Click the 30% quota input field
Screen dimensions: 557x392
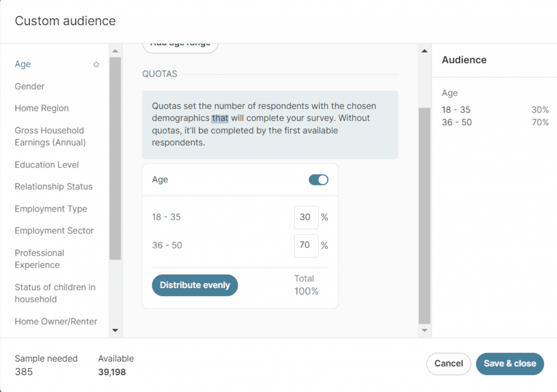pyautogui.click(x=306, y=217)
